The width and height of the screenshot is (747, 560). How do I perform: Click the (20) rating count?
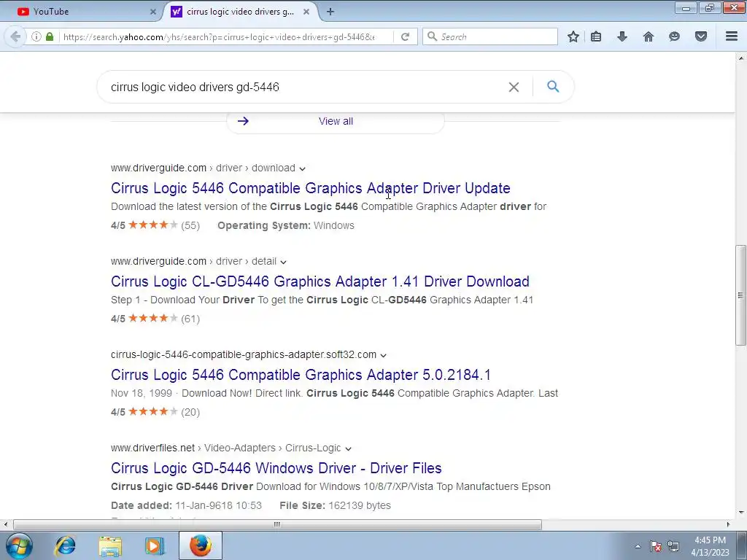coord(190,413)
